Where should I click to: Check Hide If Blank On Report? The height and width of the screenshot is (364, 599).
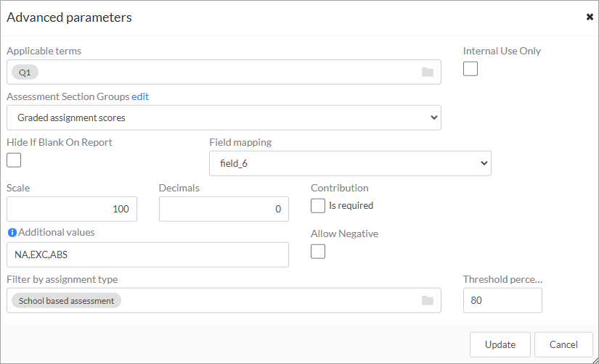coord(14,160)
